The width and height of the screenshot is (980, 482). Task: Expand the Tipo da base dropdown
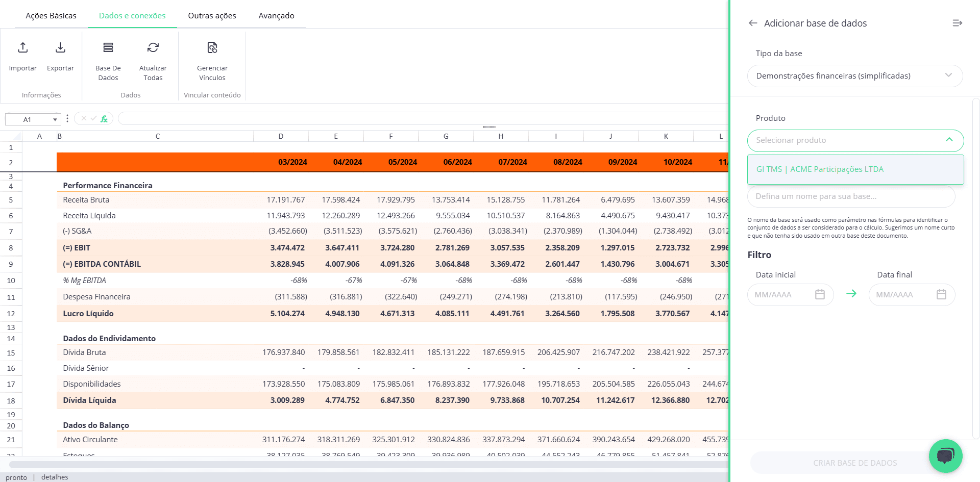tap(855, 76)
